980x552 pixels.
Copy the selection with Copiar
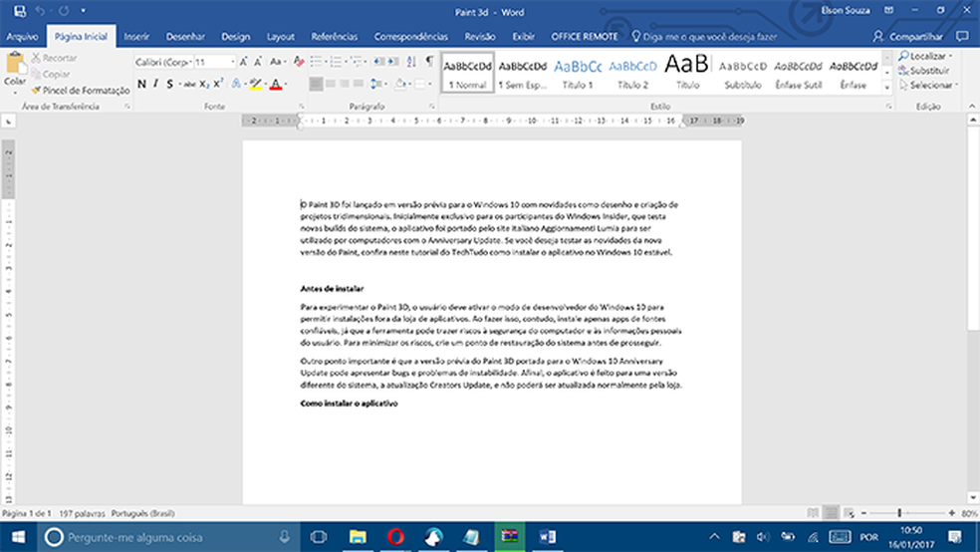pyautogui.click(x=51, y=74)
